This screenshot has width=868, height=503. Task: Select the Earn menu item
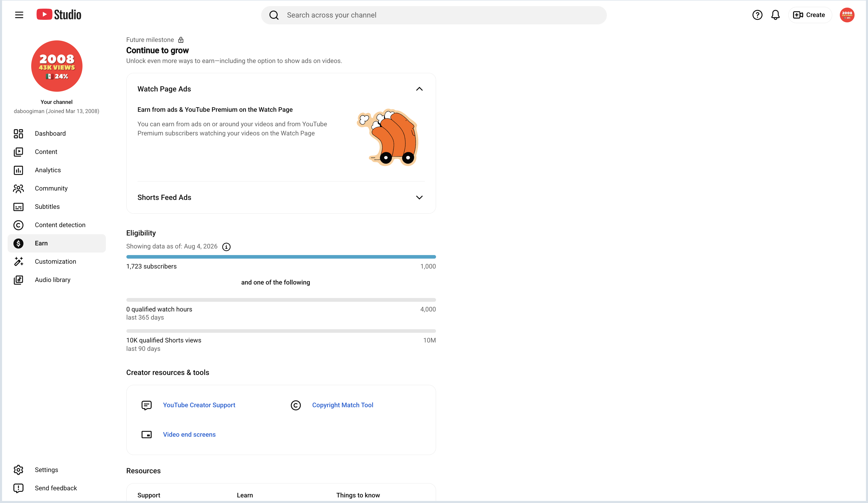coord(57,243)
